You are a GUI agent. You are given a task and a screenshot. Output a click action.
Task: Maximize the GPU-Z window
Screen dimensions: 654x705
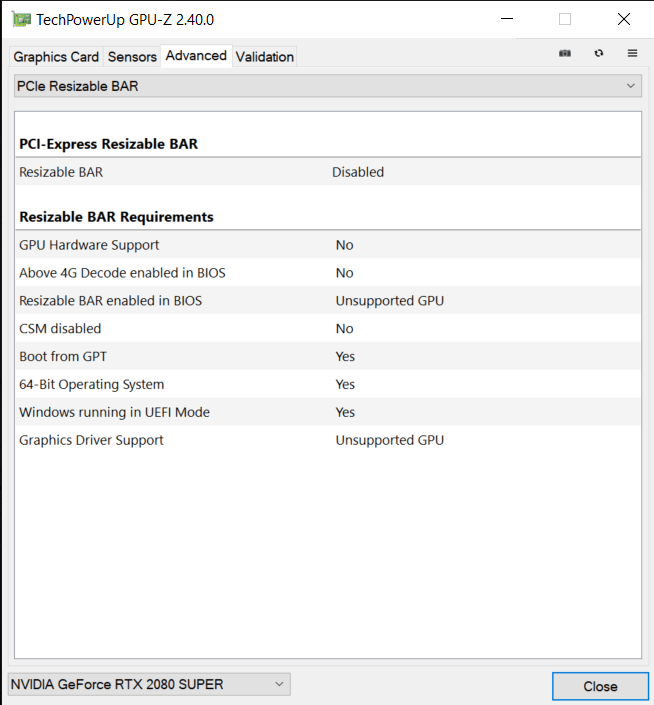565,19
